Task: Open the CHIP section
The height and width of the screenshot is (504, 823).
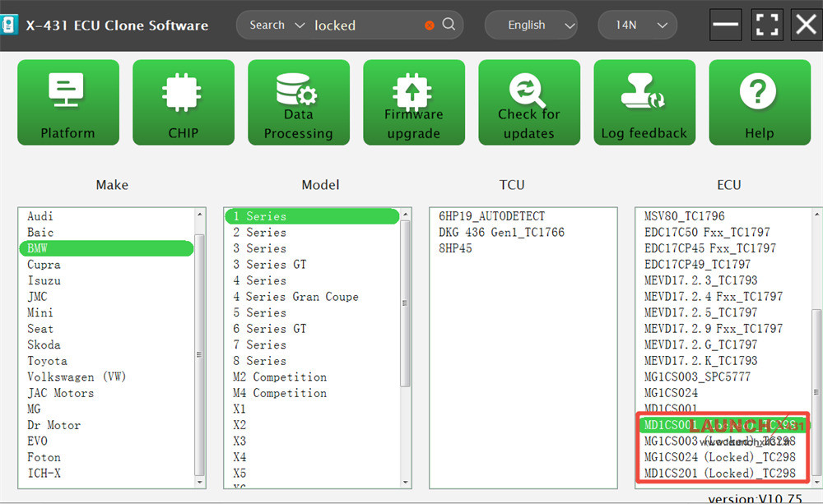Action: coord(184,102)
